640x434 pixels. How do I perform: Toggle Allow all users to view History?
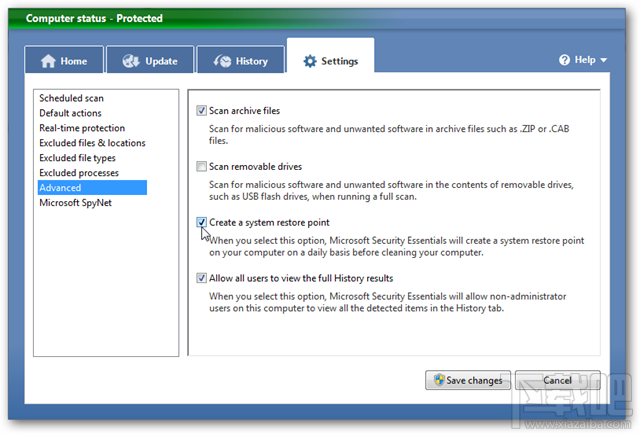[x=202, y=278]
